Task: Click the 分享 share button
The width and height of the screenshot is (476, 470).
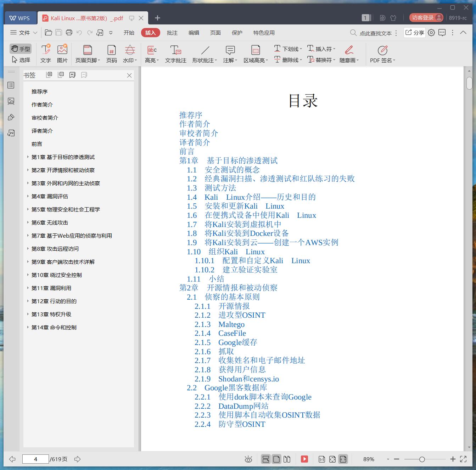Action: (x=415, y=33)
